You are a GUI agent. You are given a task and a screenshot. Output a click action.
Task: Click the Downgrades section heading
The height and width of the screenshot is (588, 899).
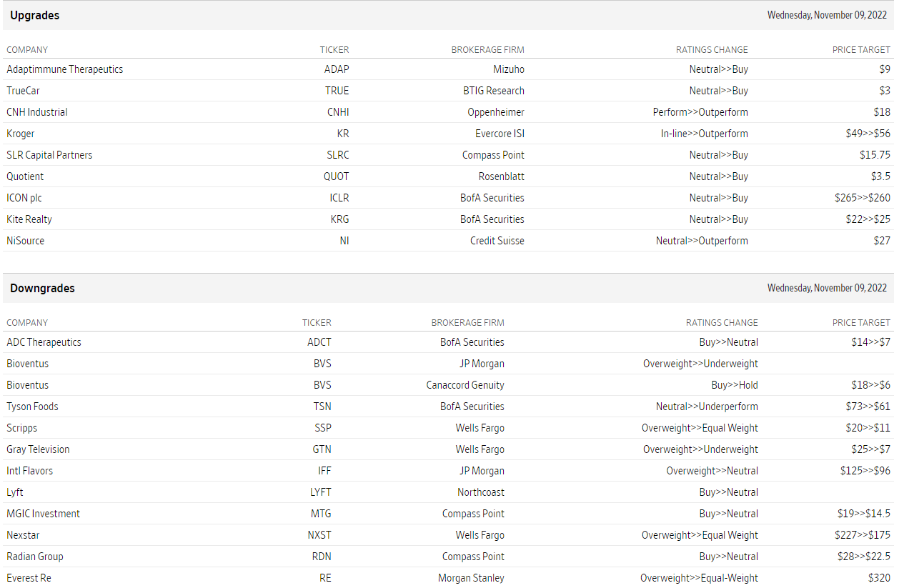pyautogui.click(x=42, y=288)
